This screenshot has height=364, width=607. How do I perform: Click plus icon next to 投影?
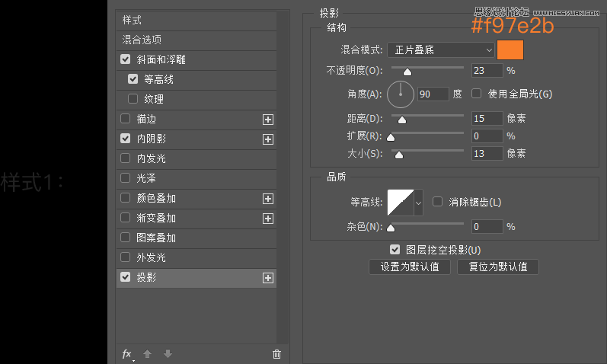coord(267,278)
